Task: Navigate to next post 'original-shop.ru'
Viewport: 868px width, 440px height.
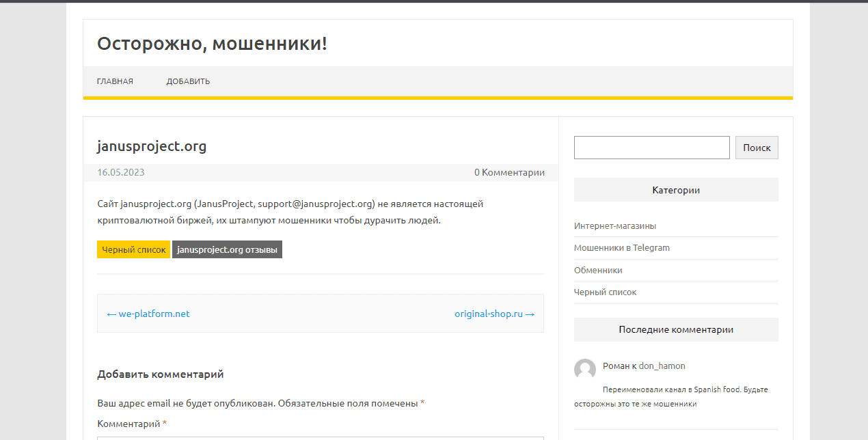Action: (x=494, y=314)
